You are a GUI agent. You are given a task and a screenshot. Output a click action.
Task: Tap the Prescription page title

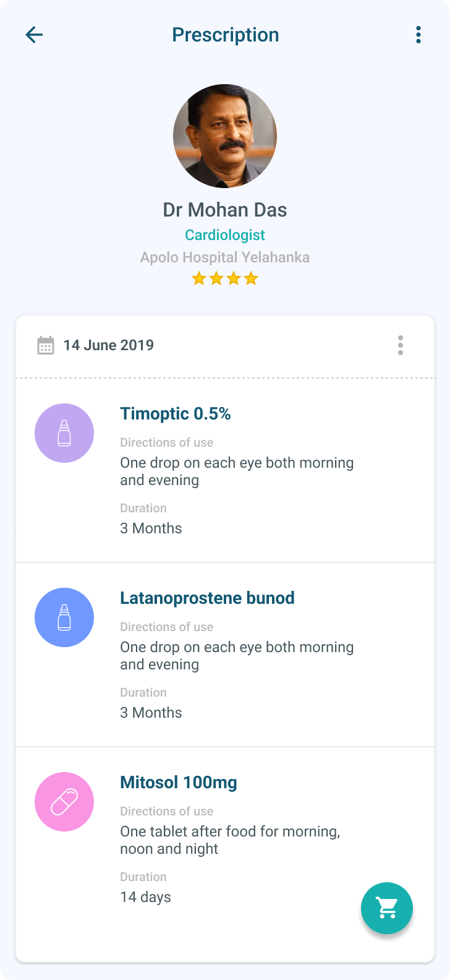tap(226, 35)
